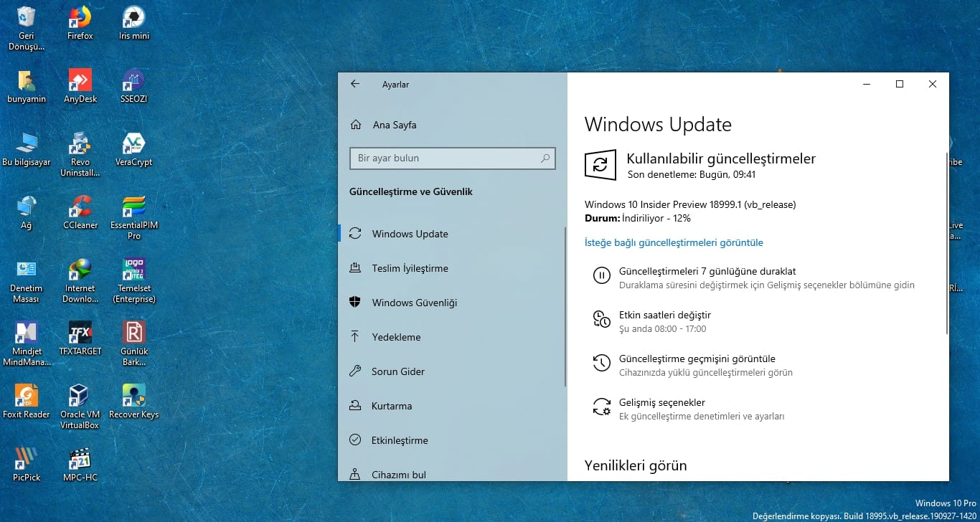
Task: Open Temelset (Enterprise) shortcut
Action: tap(134, 281)
